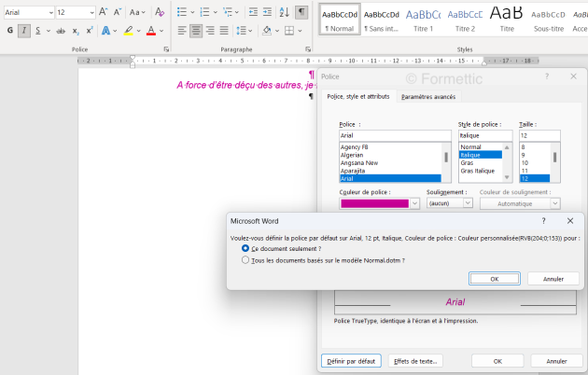Click the clear formatting eraser icon

(159, 12)
